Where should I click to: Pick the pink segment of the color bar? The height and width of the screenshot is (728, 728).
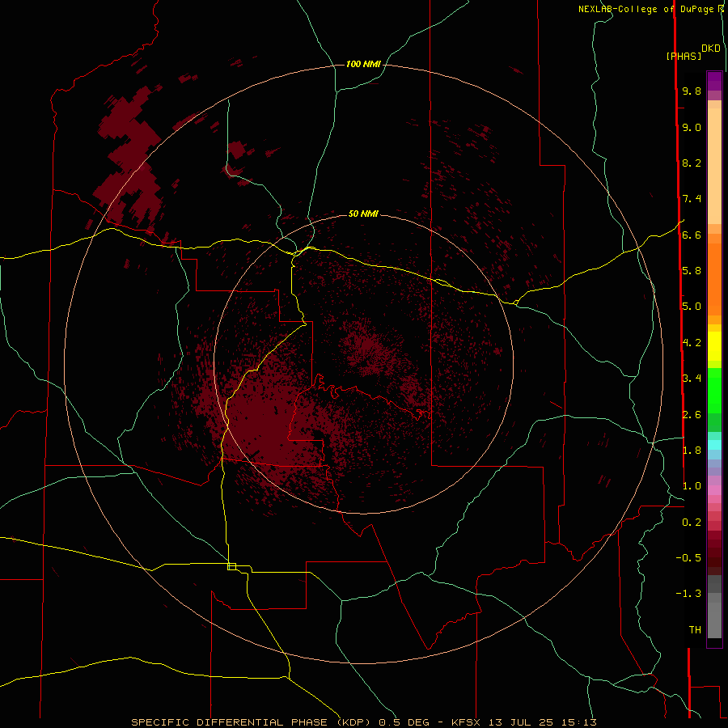click(714, 490)
